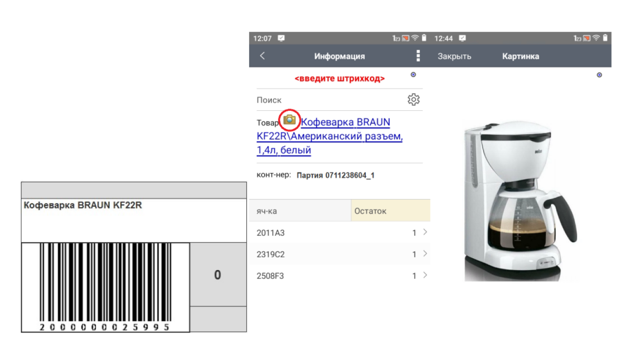Tap the quantity 1 in row 2319C2
This screenshot has height=364, width=633.
414,254
